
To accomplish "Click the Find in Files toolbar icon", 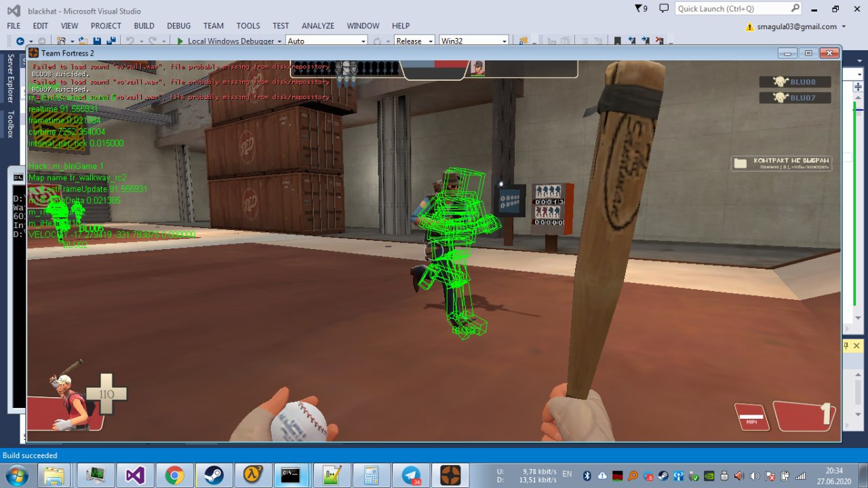I will click(x=523, y=41).
